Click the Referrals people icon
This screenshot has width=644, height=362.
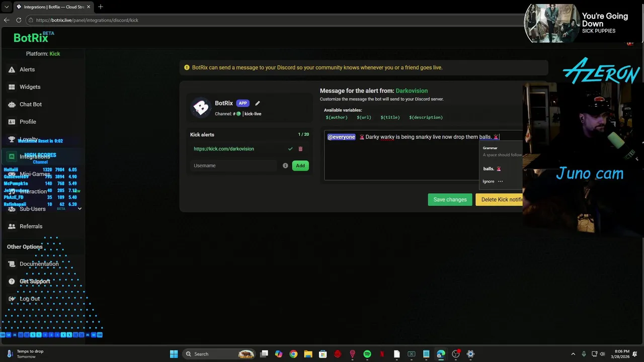[12, 226]
